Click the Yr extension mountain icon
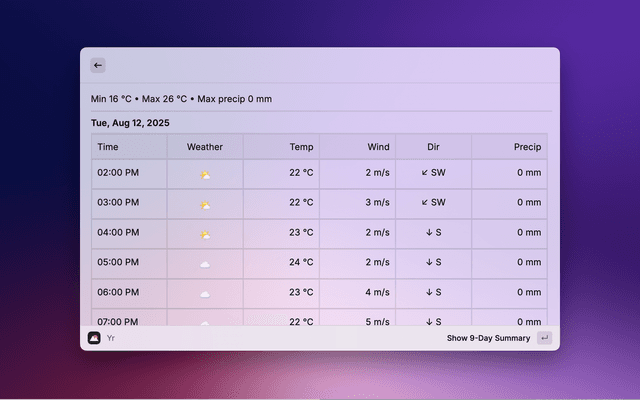The width and height of the screenshot is (640, 400). pyautogui.click(x=94, y=338)
